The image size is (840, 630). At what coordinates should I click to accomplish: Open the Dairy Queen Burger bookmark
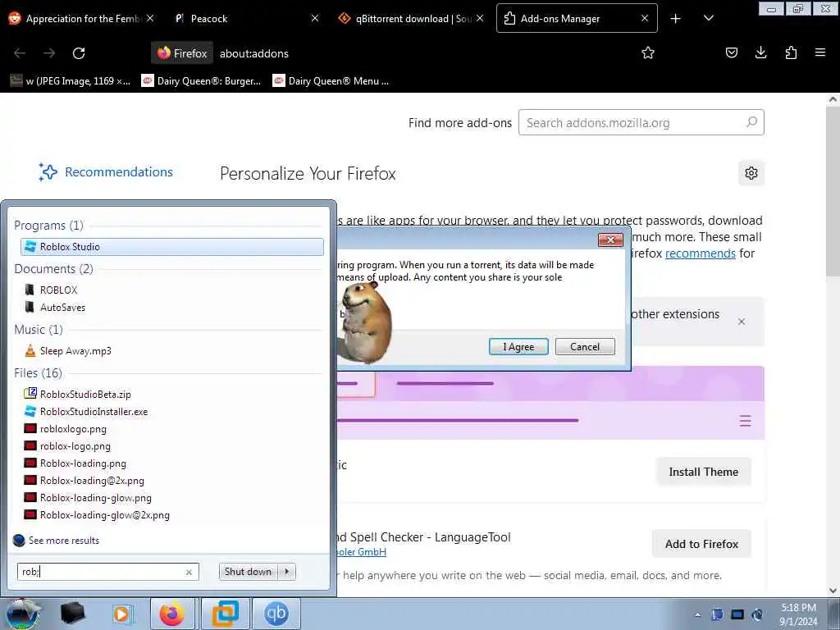pyautogui.click(x=201, y=81)
